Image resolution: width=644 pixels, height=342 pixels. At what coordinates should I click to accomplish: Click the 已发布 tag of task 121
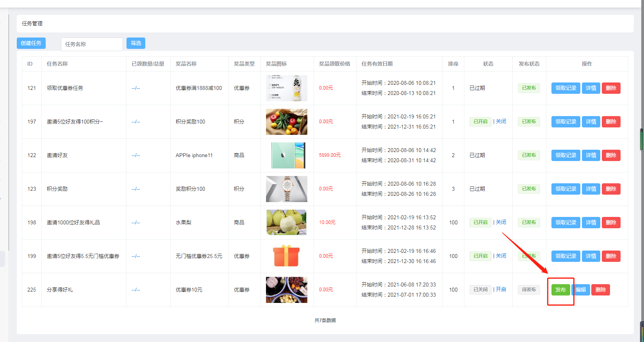(x=529, y=88)
